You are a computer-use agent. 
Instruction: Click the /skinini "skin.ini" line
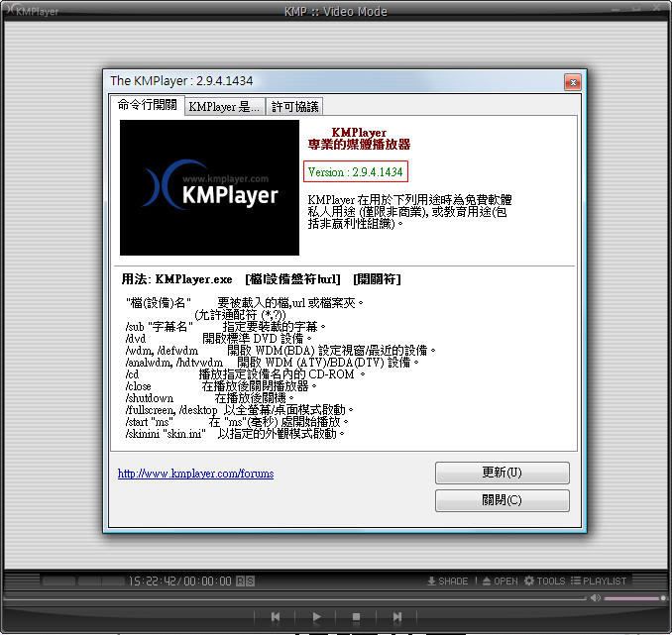tap(235, 434)
